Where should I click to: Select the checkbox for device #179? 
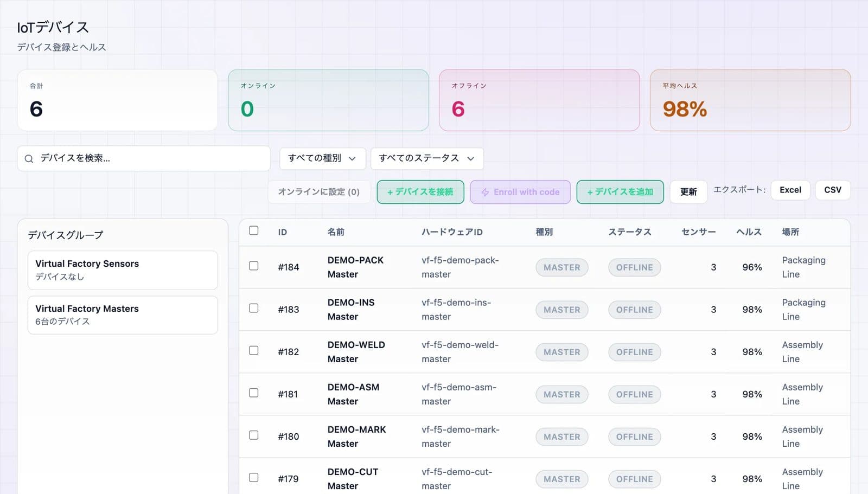click(x=253, y=477)
